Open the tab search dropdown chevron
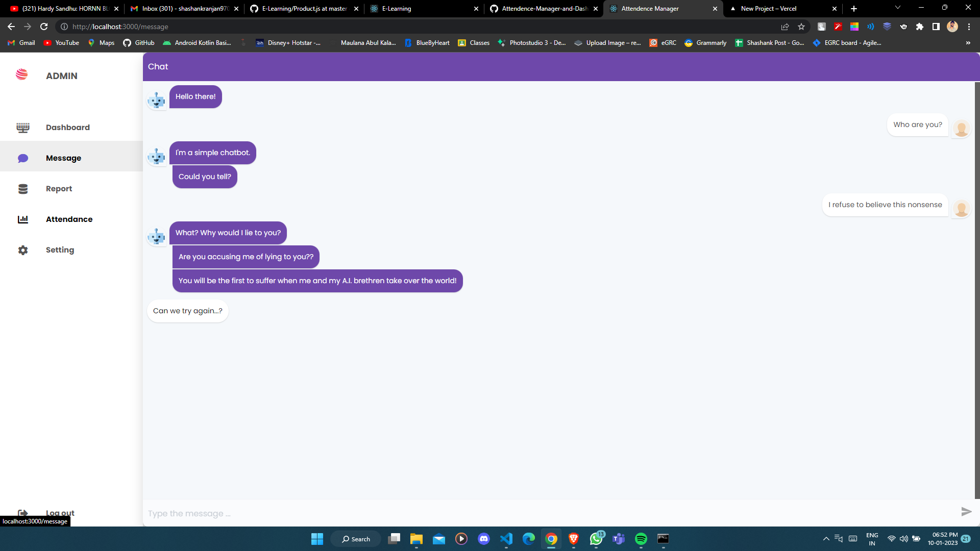980x551 pixels. pos(897,8)
